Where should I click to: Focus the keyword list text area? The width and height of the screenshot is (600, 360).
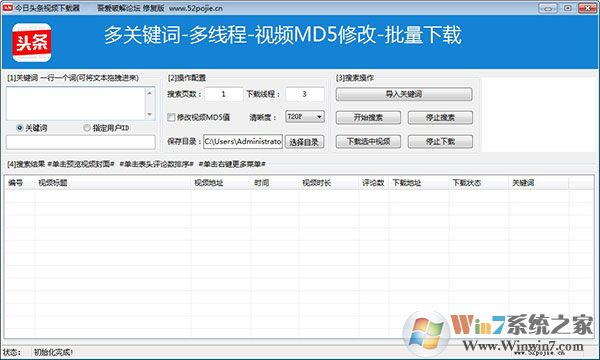tap(76, 104)
